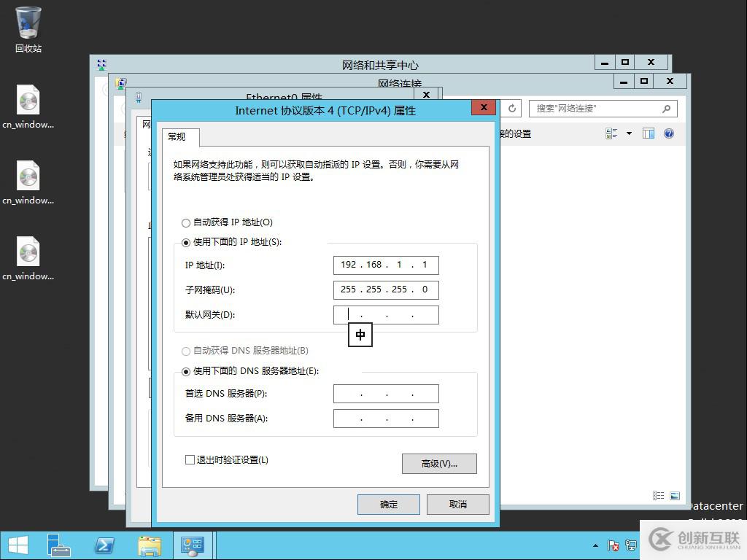Viewport: 747px width, 560px height.
Task: Click the default gateway input field
Action: pos(386,315)
